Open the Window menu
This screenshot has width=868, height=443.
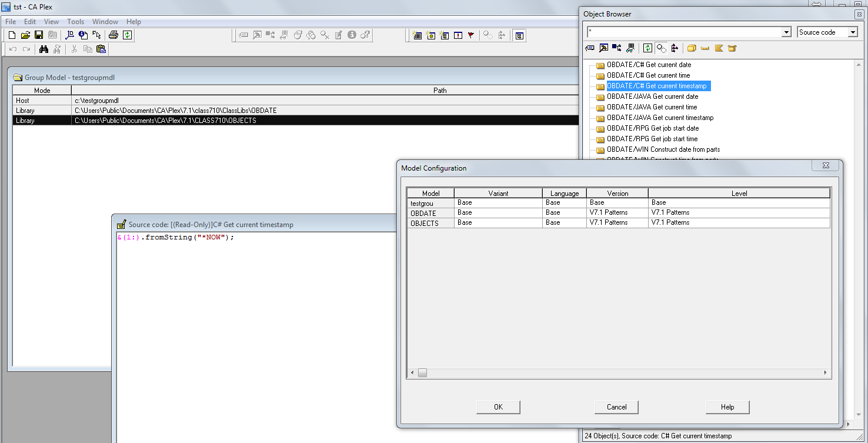105,22
